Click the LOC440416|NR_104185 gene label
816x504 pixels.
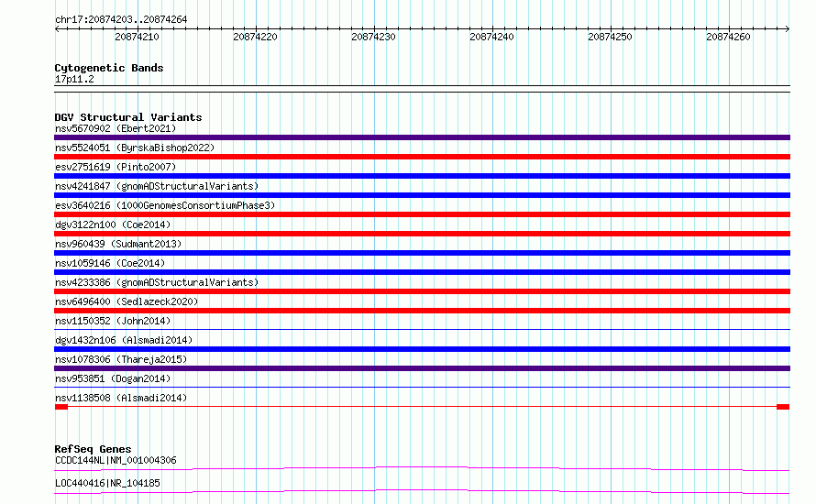click(107, 483)
